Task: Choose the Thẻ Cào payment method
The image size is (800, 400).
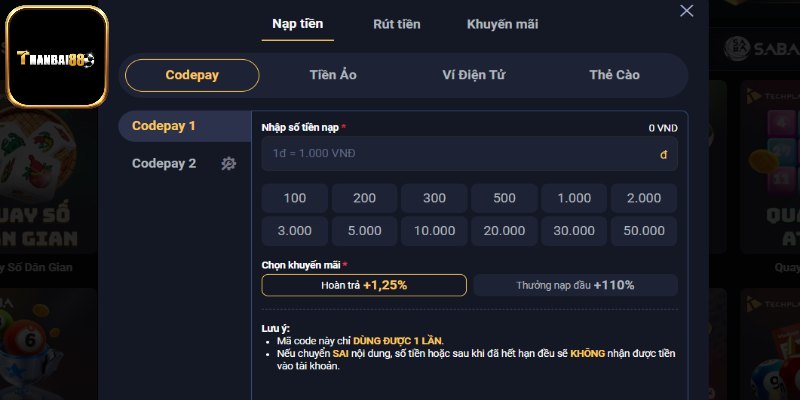Action: (x=614, y=75)
